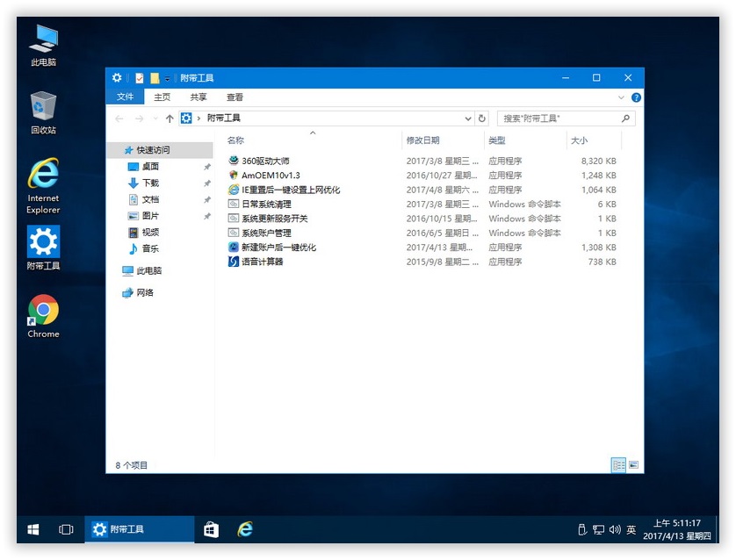Select the 系统账户管理 script file
Screen dimensions: 736x560
[x=266, y=233]
